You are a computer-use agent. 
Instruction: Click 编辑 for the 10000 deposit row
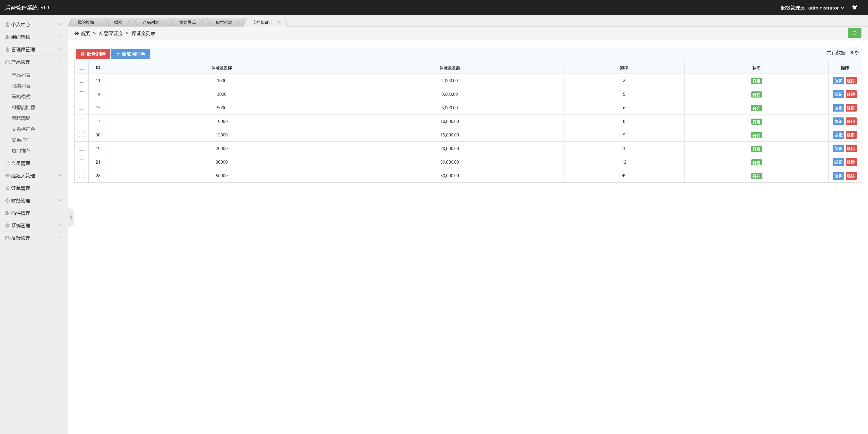click(x=838, y=122)
